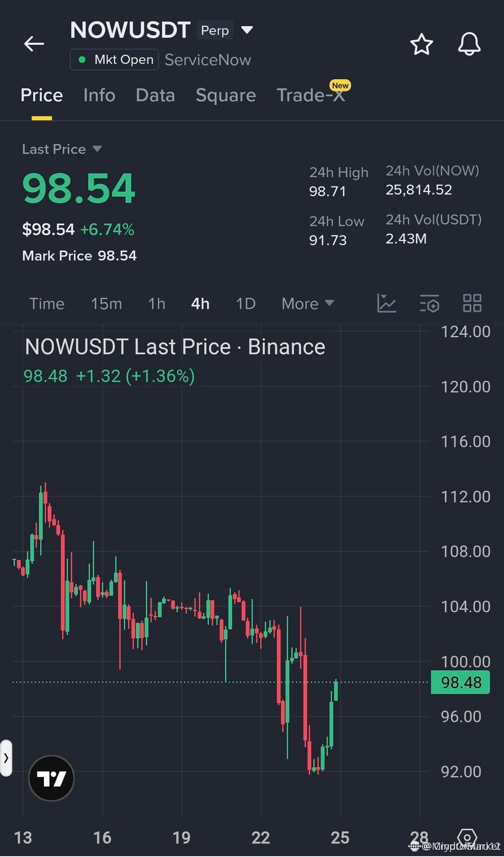Switch to the Info tab
Screen dimensions: 504x857
(99, 95)
